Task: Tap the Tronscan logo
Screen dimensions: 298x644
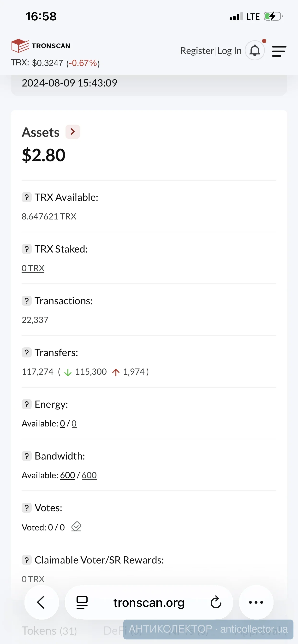Action: (x=41, y=46)
